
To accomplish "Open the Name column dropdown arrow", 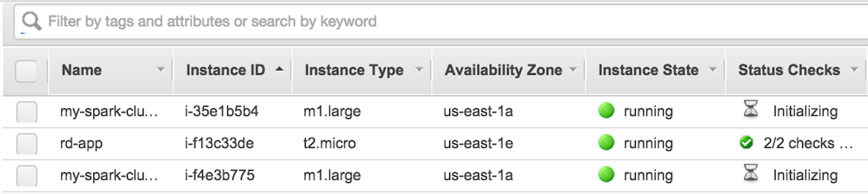I will click(161, 70).
